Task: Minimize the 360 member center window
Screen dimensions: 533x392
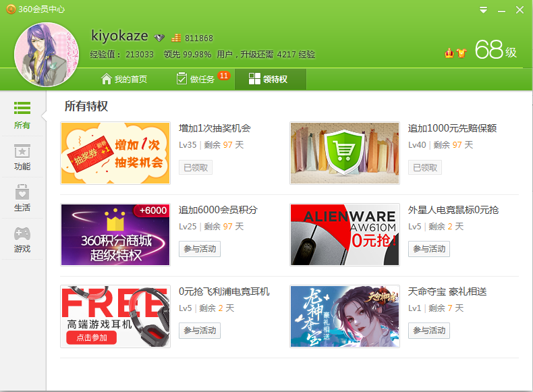Action: point(501,11)
